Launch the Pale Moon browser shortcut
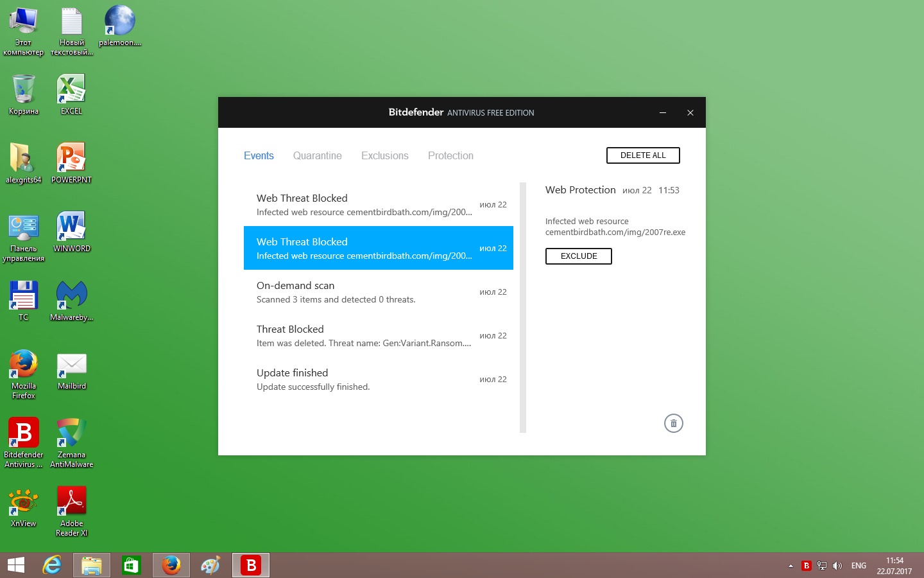Viewport: 924px width, 578px height. pos(119,27)
